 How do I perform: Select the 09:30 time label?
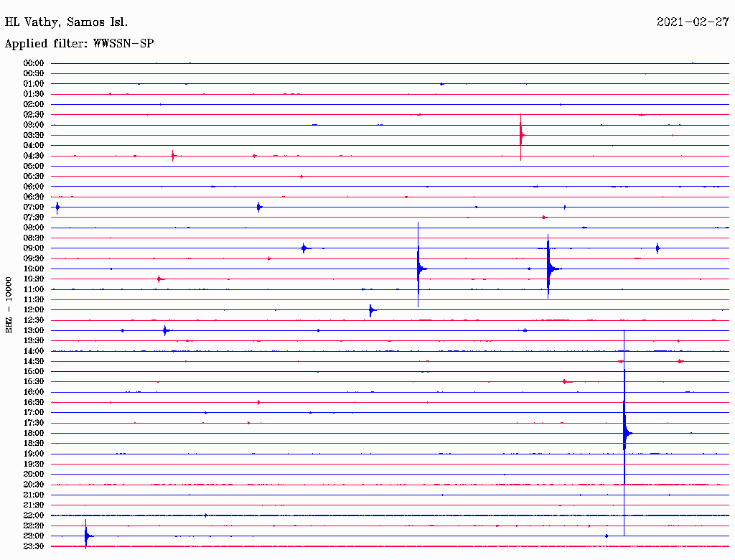point(33,258)
